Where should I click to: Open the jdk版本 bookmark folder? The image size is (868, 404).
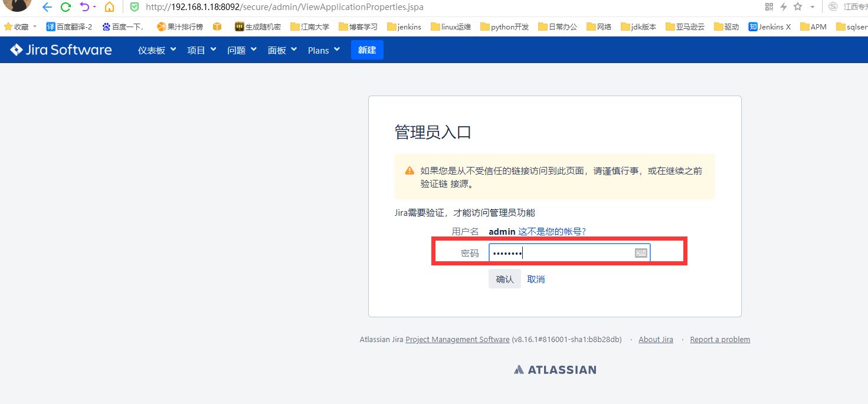(638, 27)
